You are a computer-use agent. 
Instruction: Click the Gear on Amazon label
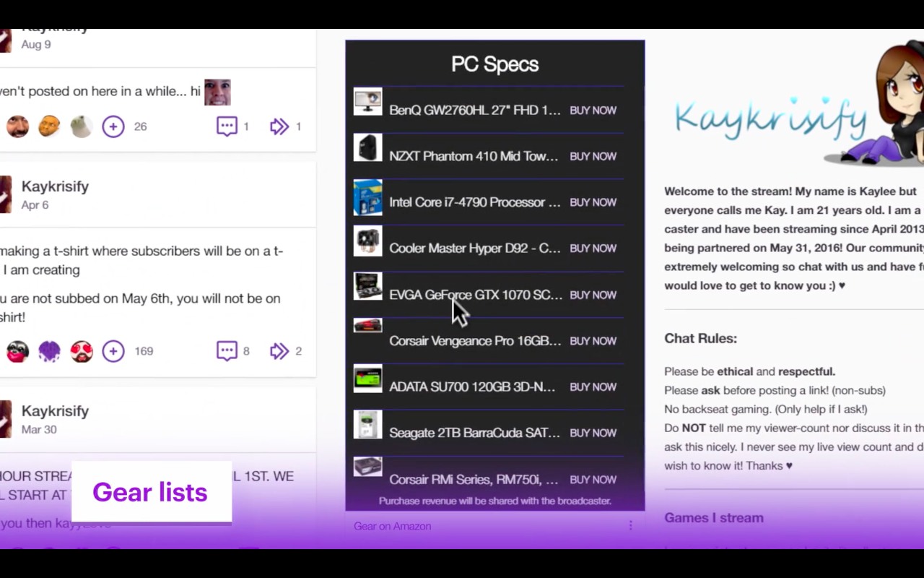[392, 526]
